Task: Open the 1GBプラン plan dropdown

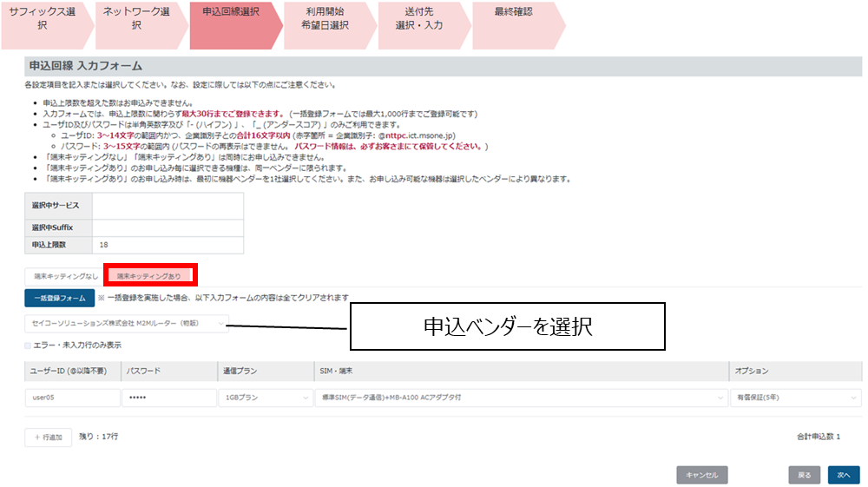Action: (x=266, y=398)
